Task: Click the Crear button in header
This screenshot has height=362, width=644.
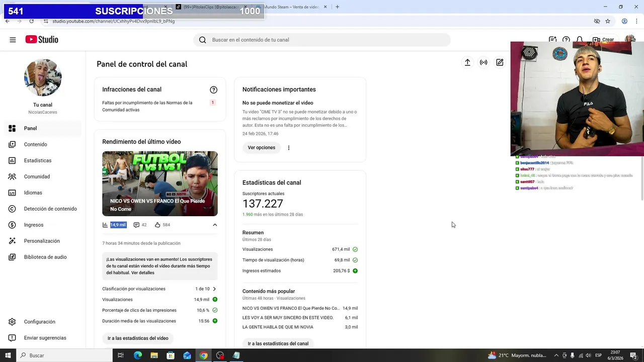Action: point(603,40)
